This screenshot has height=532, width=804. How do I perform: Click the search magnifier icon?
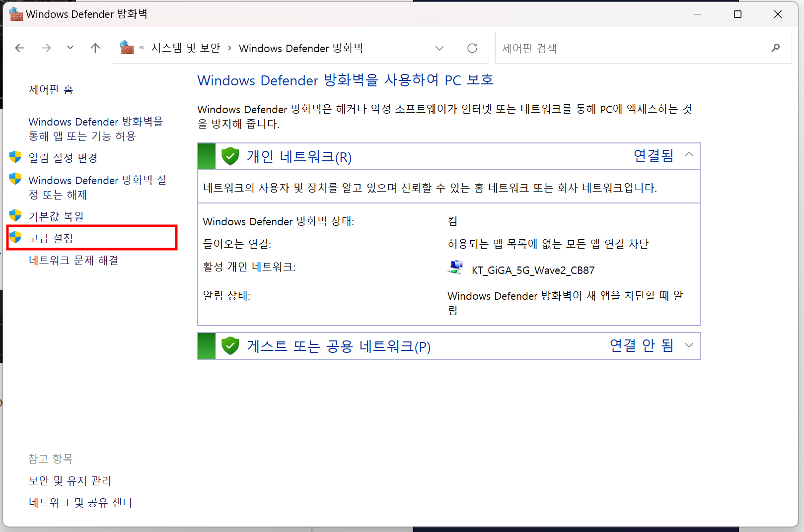[x=776, y=48]
